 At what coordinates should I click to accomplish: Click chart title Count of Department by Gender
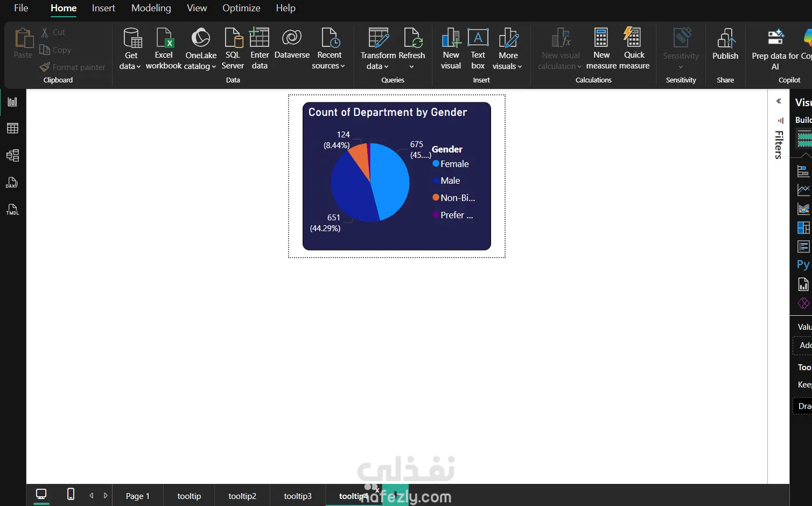(x=388, y=112)
